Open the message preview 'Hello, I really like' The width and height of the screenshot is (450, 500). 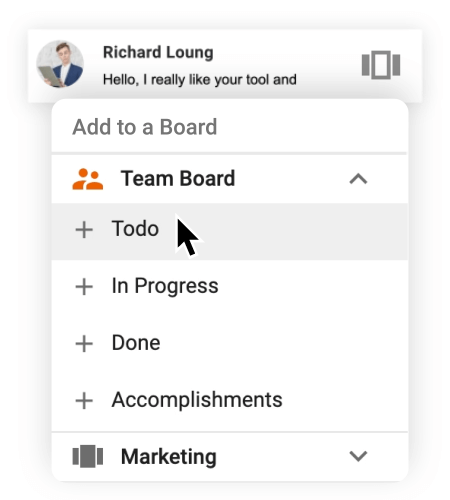pyautogui.click(x=200, y=80)
